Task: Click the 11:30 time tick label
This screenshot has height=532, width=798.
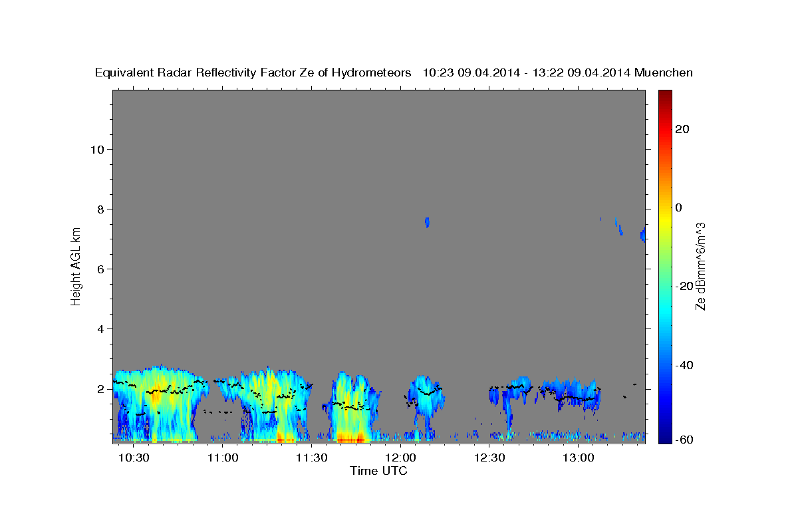Action: pos(312,458)
